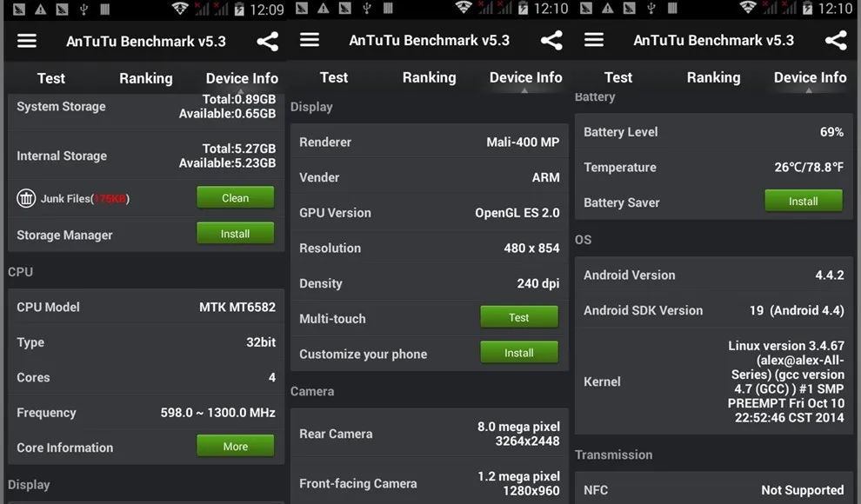Open Ranking tab in middle screen
Image resolution: width=861 pixels, height=504 pixels.
[x=430, y=77]
